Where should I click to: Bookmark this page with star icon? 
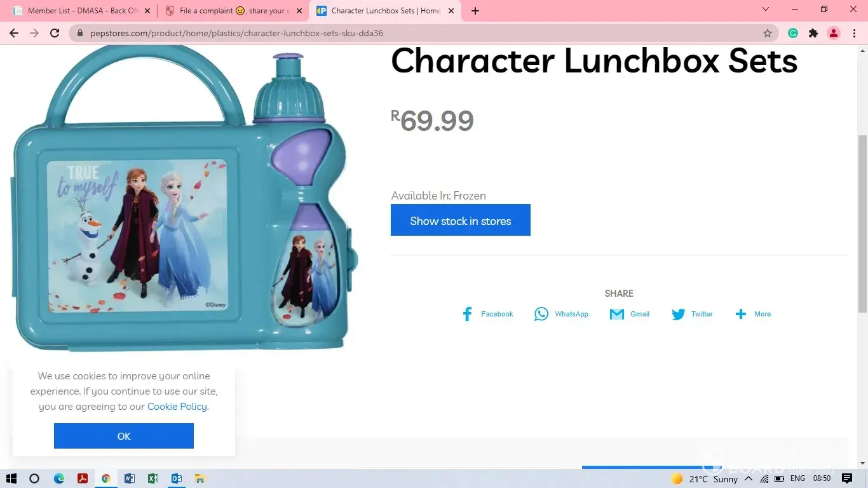point(768,33)
